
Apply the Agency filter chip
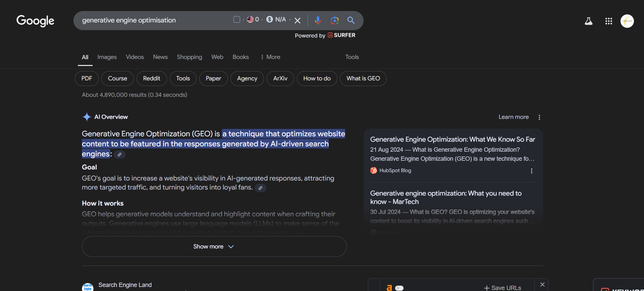[x=247, y=78]
